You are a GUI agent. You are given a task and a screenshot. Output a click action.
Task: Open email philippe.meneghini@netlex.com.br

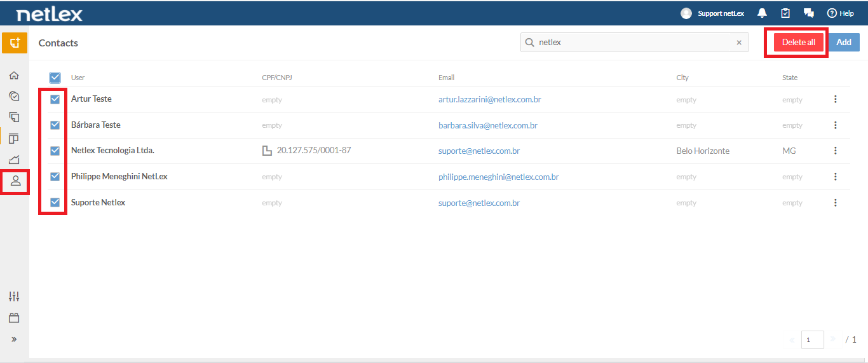(x=499, y=177)
